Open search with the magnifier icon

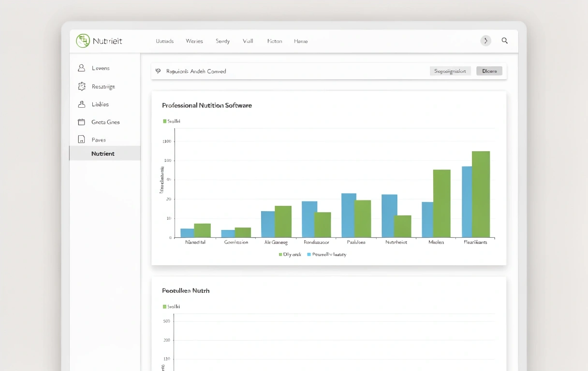(504, 41)
